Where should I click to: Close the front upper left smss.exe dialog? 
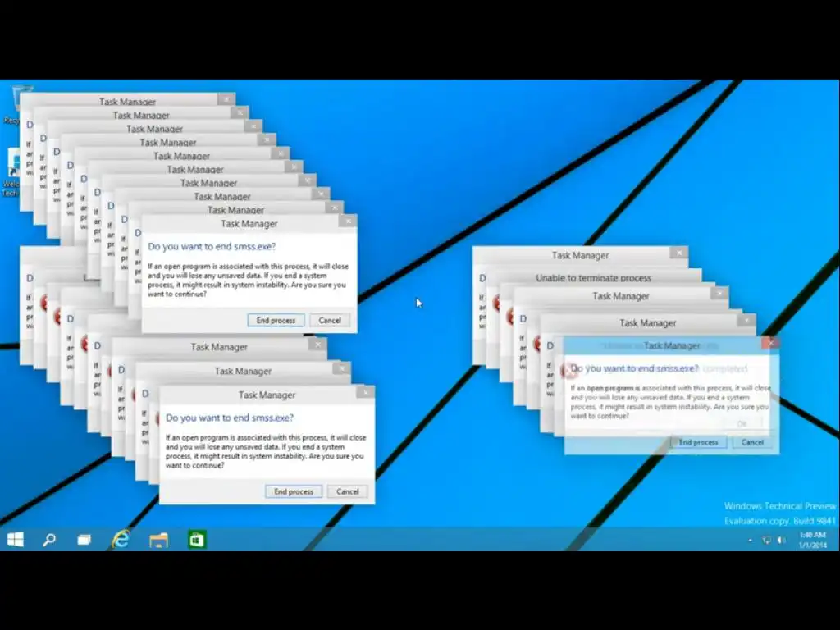click(x=348, y=221)
